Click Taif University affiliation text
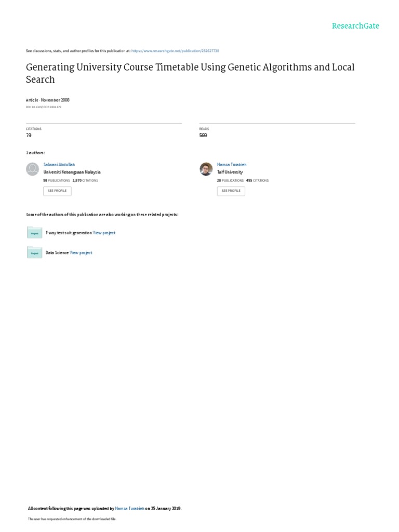 (230, 172)
